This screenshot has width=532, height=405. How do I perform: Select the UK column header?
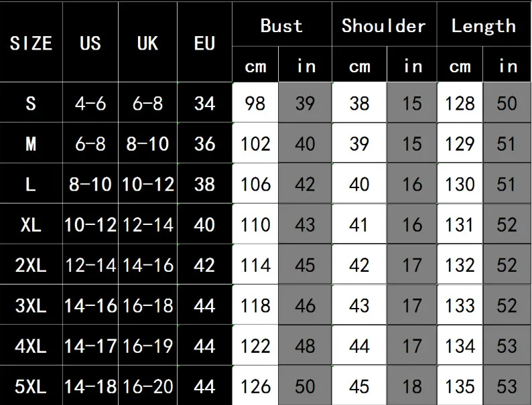(147, 44)
